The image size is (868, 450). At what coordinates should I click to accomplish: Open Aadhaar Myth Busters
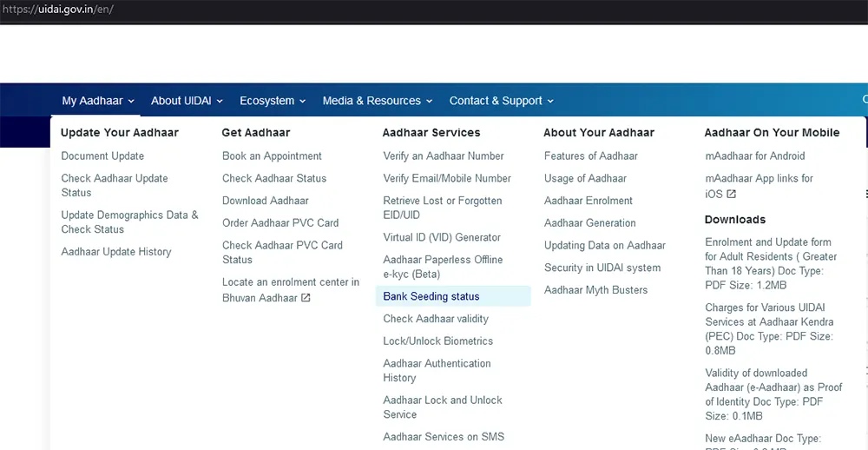tap(595, 290)
